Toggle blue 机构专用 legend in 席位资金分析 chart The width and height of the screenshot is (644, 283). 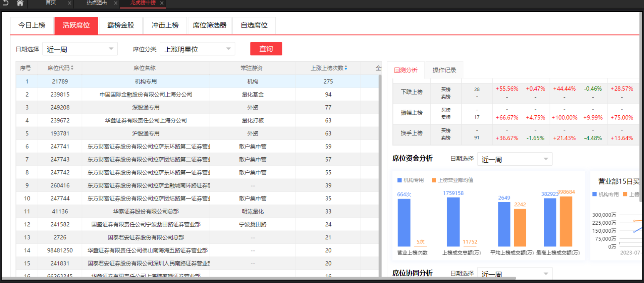411,180
